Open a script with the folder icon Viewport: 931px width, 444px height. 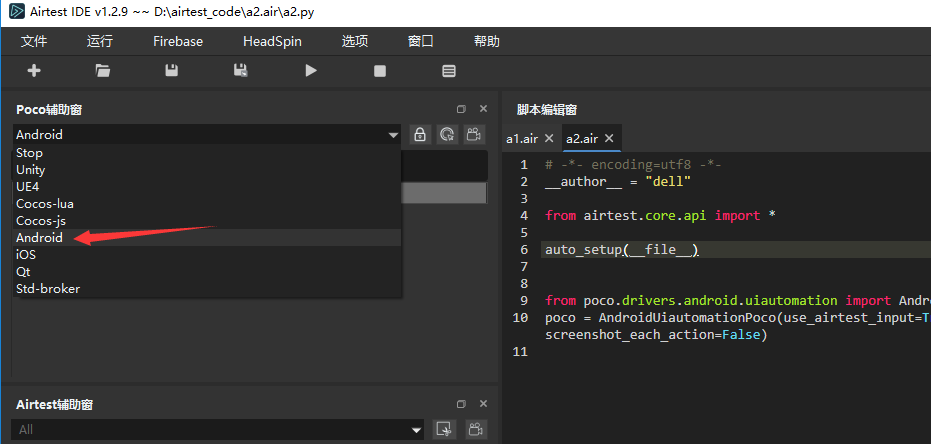coord(103,71)
